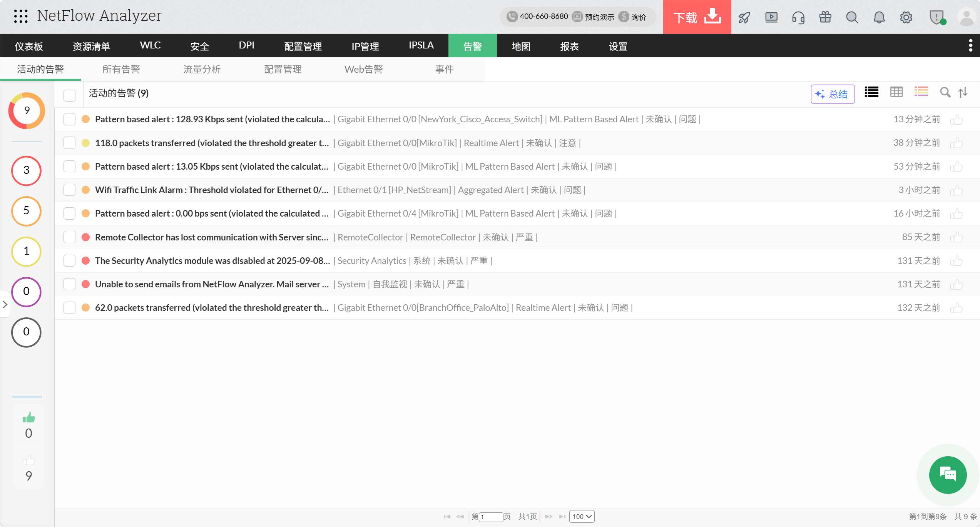980x527 pixels.
Task: Acknowledge the Remote Collector alarm thumbs-up
Action: tap(956, 237)
